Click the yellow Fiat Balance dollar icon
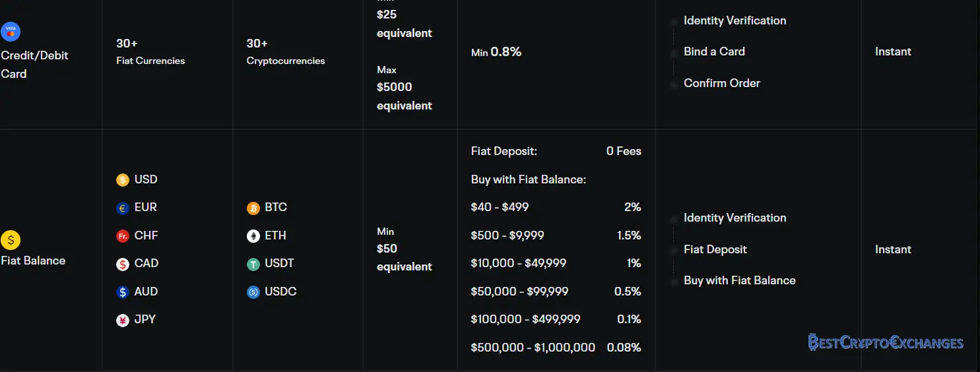Viewport: 980px width, 372px height. [x=11, y=240]
